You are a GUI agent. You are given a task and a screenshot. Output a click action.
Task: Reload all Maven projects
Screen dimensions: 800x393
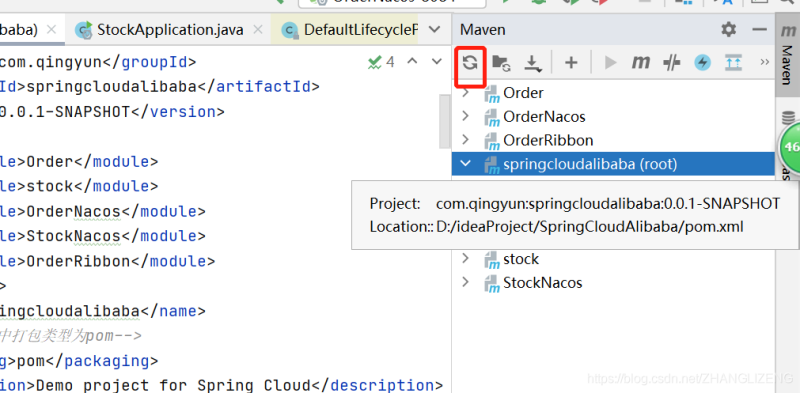point(470,63)
